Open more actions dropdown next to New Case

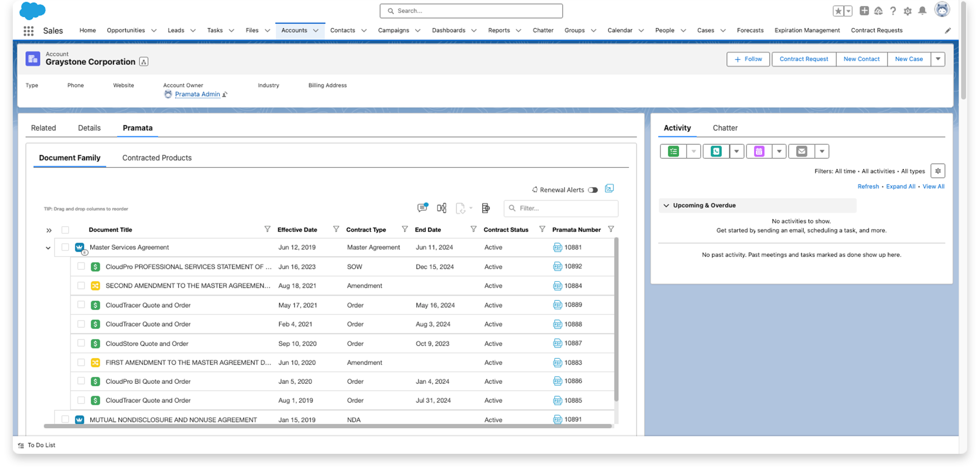pyautogui.click(x=938, y=59)
